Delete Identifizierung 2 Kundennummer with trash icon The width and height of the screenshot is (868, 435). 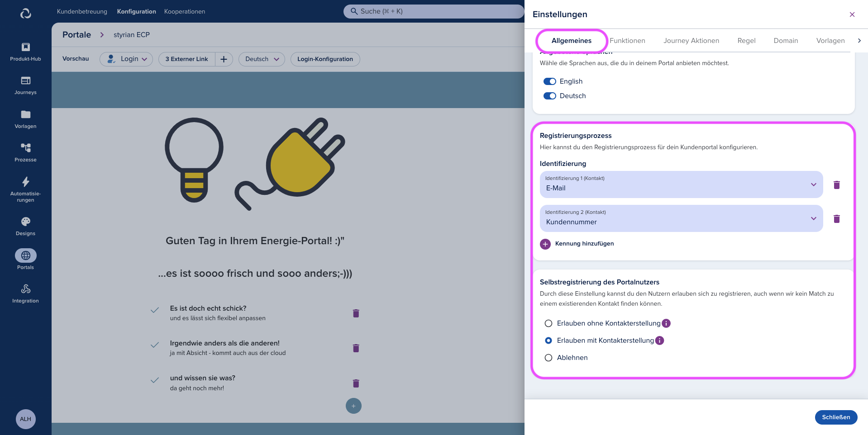837,219
